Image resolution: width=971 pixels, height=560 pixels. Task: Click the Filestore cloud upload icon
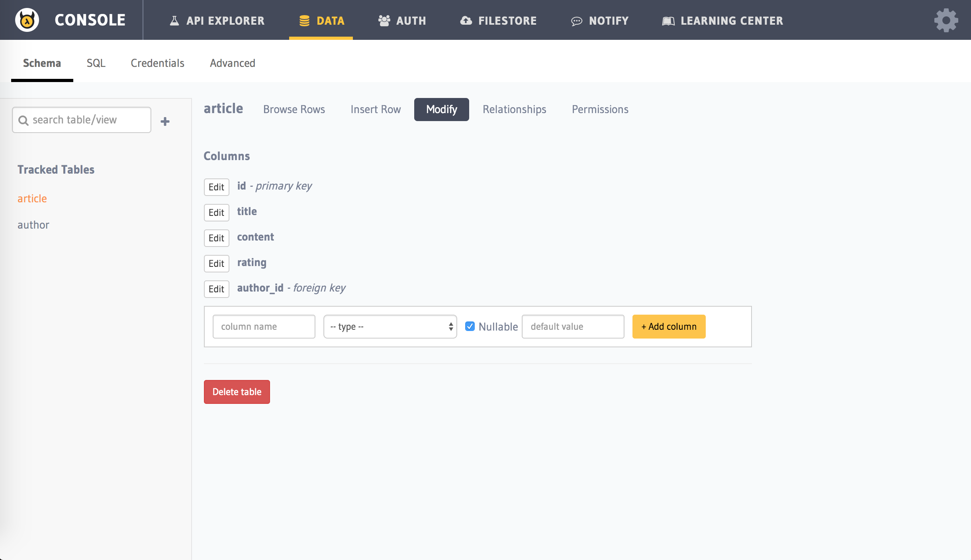(x=466, y=21)
